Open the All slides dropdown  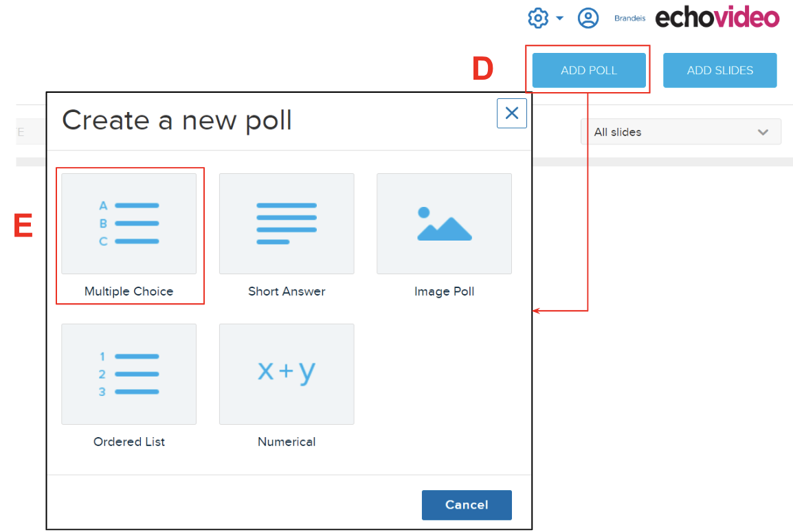tap(681, 132)
